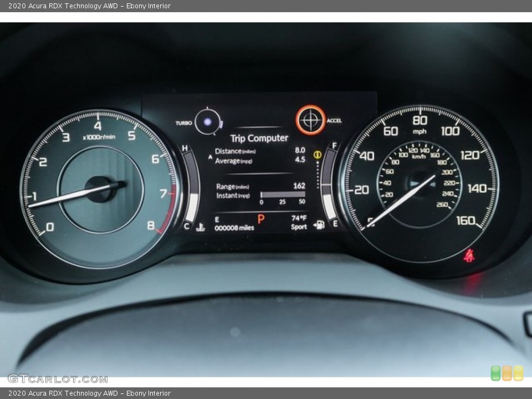Click the 'mph' speedometer label
The width and height of the screenshot is (532, 399).
(x=420, y=131)
